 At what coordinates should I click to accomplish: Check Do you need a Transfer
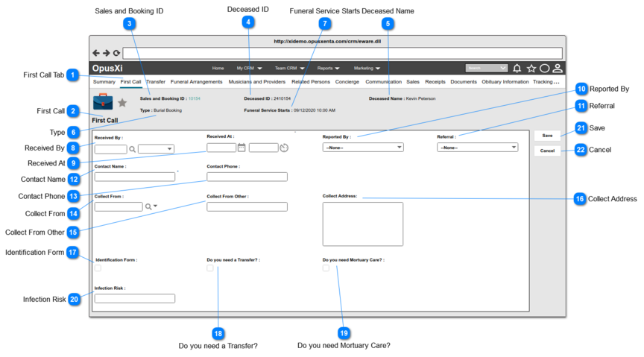[x=210, y=268]
